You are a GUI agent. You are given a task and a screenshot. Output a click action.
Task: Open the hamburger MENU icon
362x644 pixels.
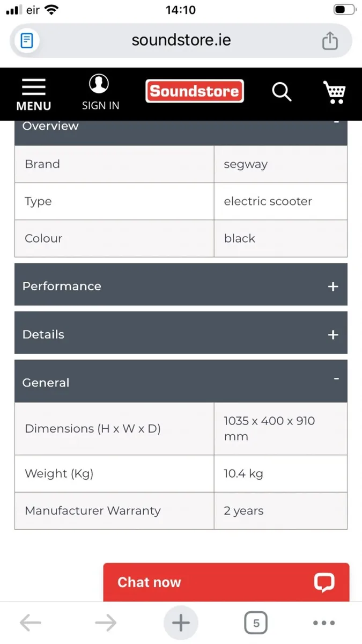point(33,86)
